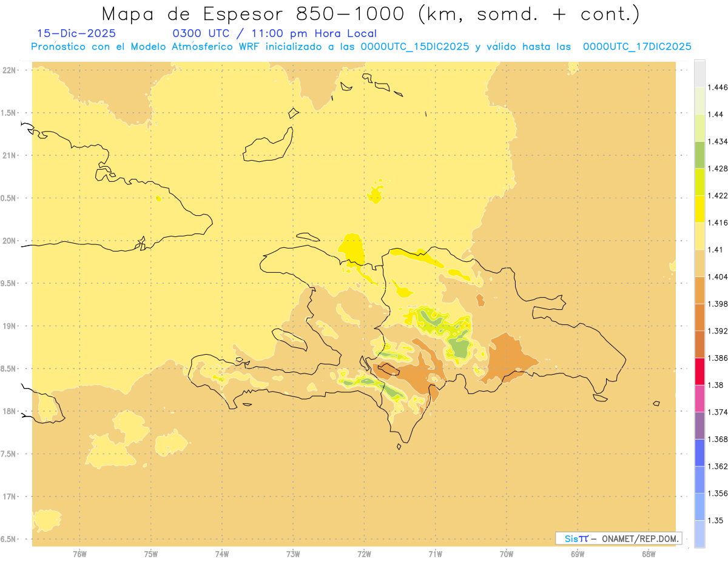This screenshot has width=728, height=562.
Task: Click the '18N' latitude label
Action: tap(9, 411)
